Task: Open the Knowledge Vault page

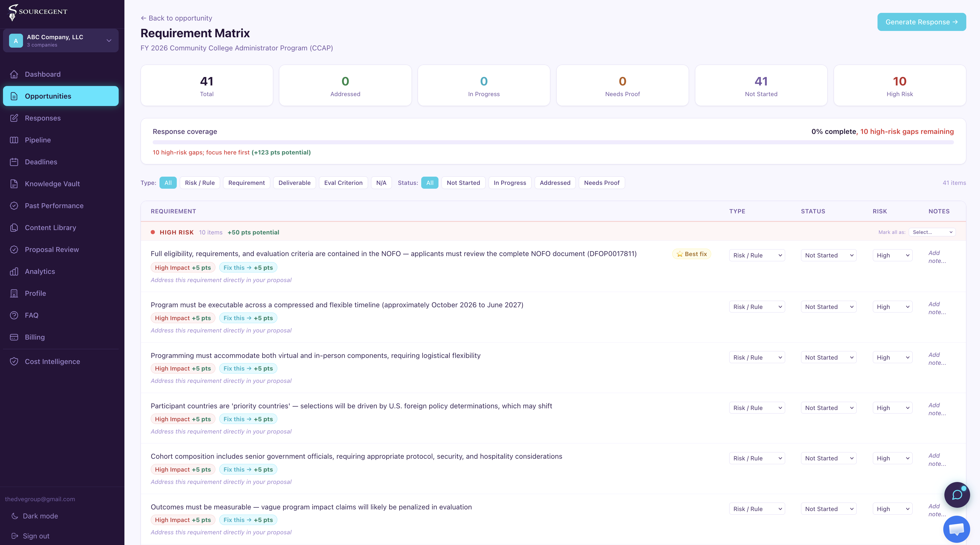Action: (61, 183)
